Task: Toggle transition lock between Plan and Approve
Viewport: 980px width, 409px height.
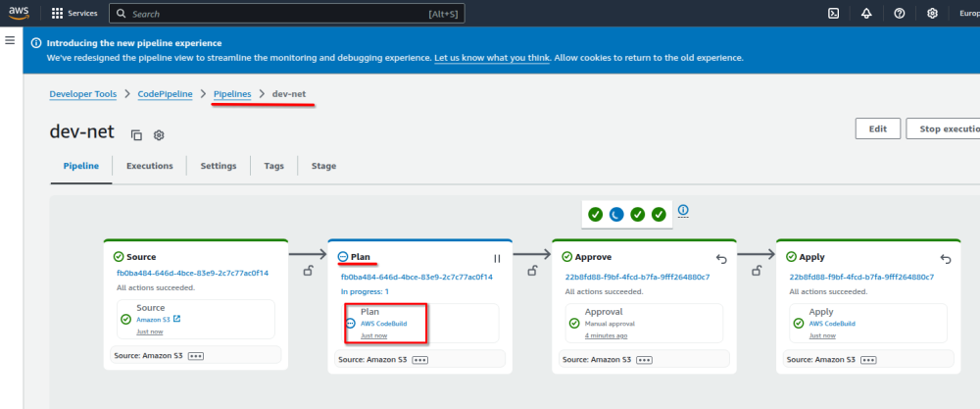Action: click(532, 271)
